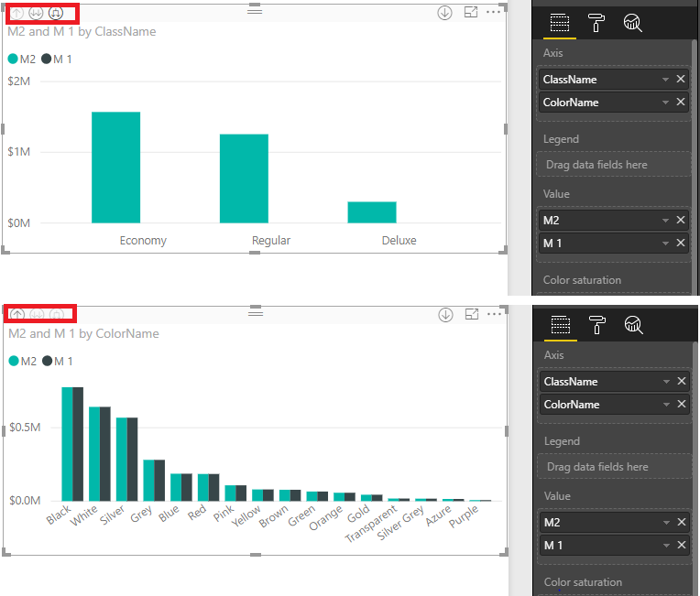Remove ColorName from top Axis well

[x=681, y=102]
